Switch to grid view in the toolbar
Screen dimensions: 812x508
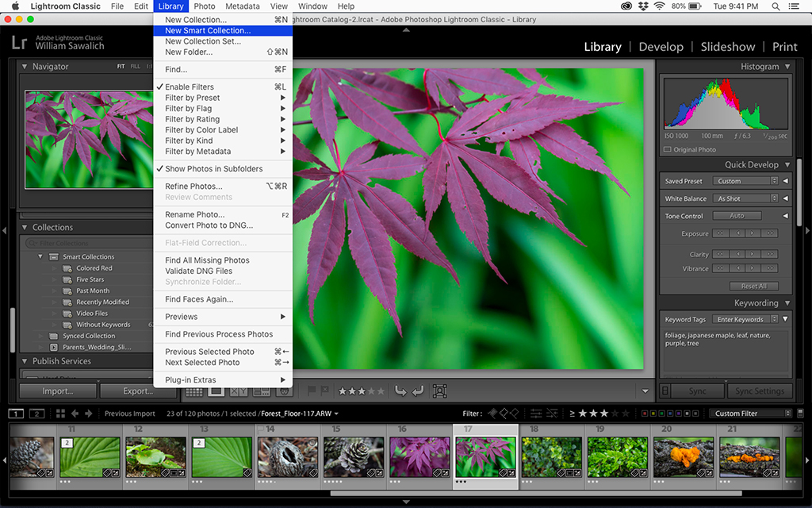(x=193, y=392)
